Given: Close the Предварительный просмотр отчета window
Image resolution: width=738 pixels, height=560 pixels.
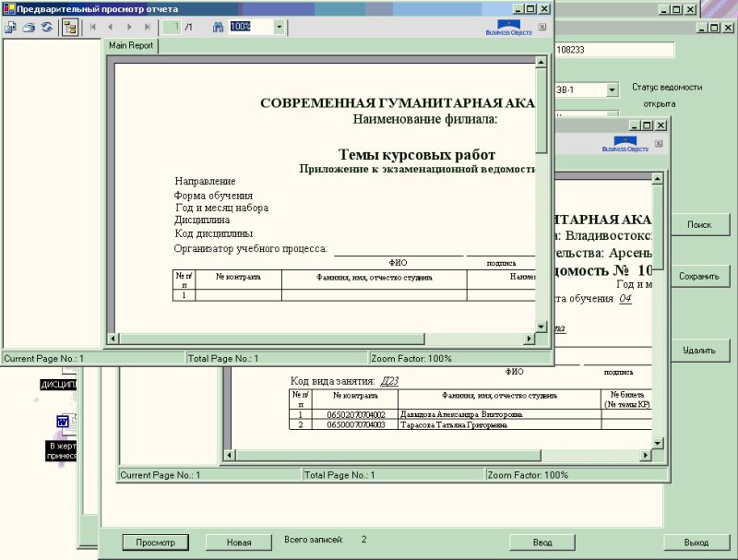Looking at the screenshot, I should click(x=544, y=9).
